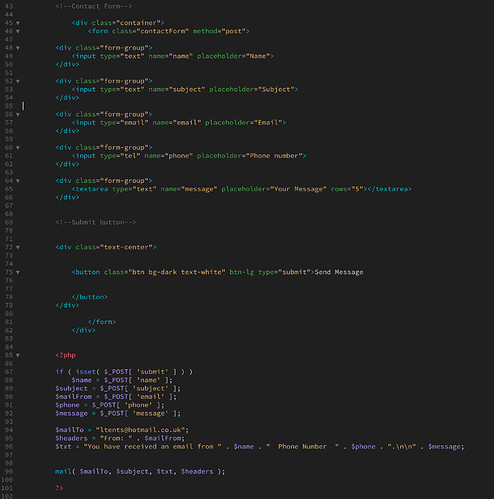
Task: Collapse the form tag fold at line 46
Action: point(18,31)
